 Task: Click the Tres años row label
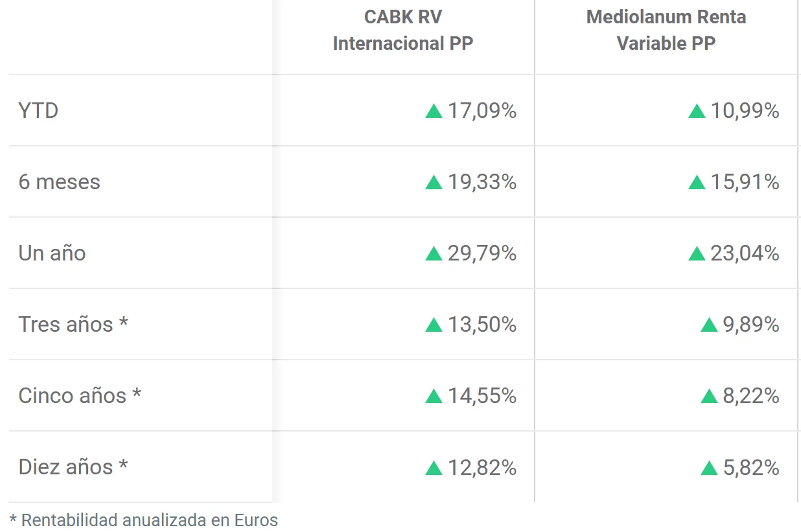(x=73, y=325)
